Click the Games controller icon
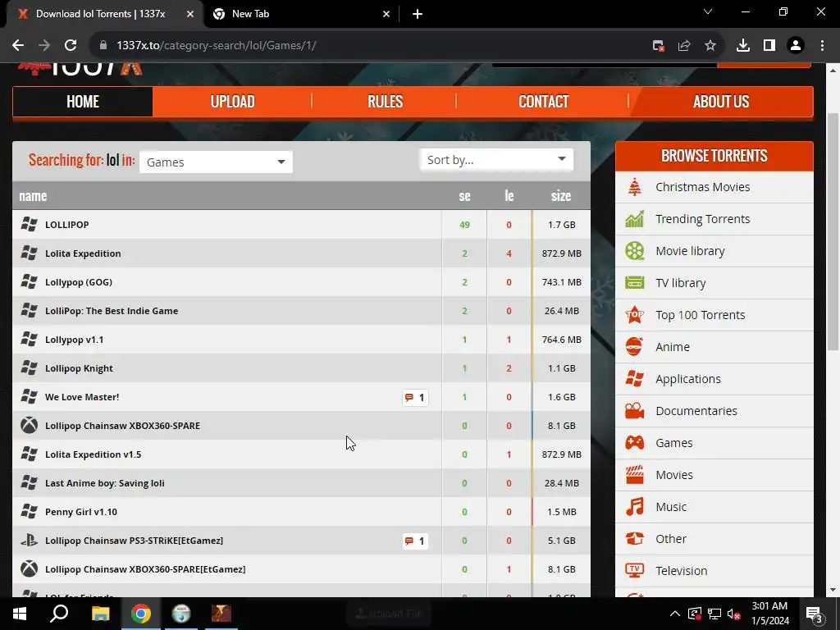 coord(635,443)
